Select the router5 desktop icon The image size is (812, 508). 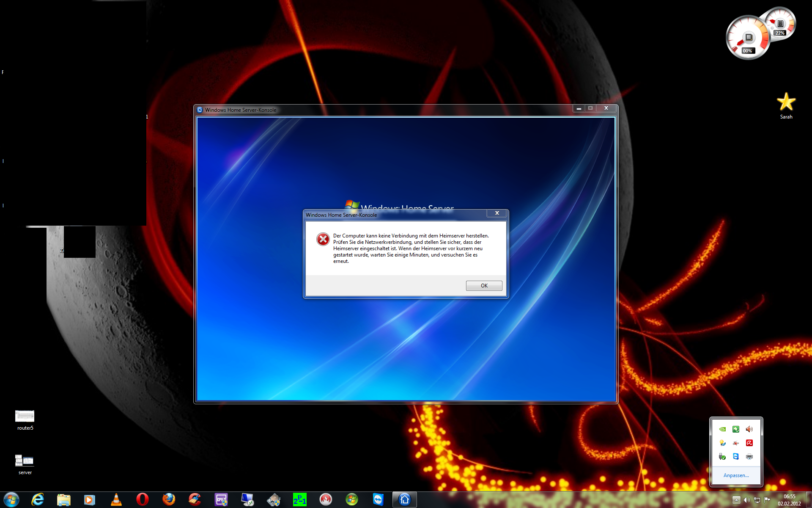(25, 420)
